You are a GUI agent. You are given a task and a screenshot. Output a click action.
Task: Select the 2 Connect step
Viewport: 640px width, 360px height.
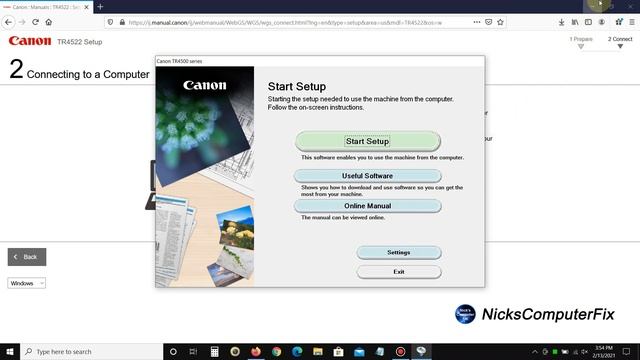[620, 42]
